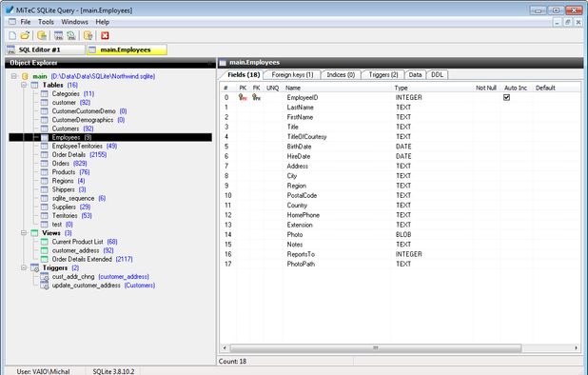Click the Current Product List view icon
The image size is (588, 375).
[45, 242]
